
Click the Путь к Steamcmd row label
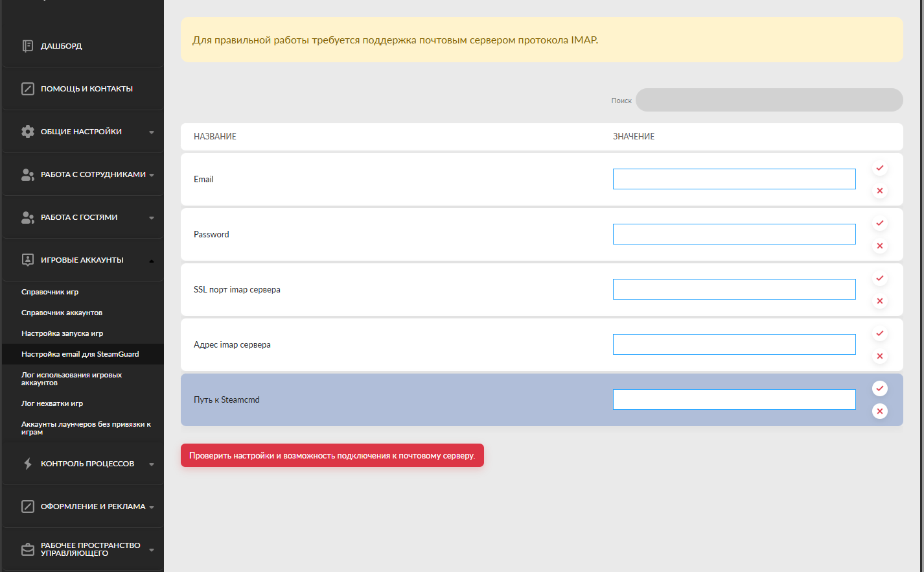[227, 399]
